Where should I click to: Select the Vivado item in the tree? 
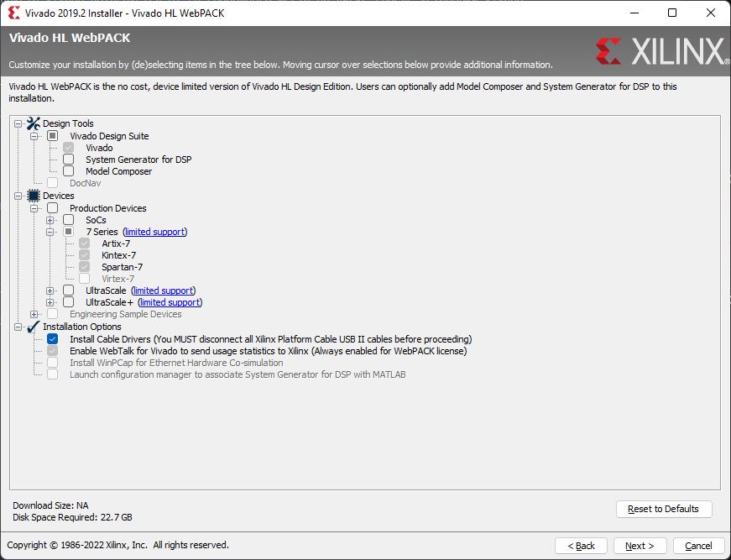(x=99, y=147)
